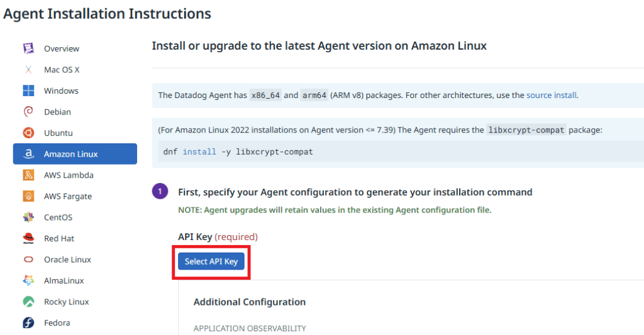Image resolution: width=644 pixels, height=335 pixels.
Task: Click the step 1 purple number badge
Action: [x=160, y=192]
